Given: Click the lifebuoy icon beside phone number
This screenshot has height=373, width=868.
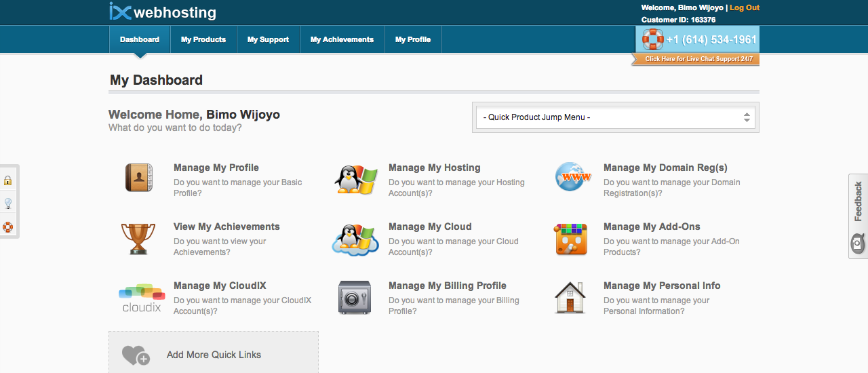Looking at the screenshot, I should point(653,39).
